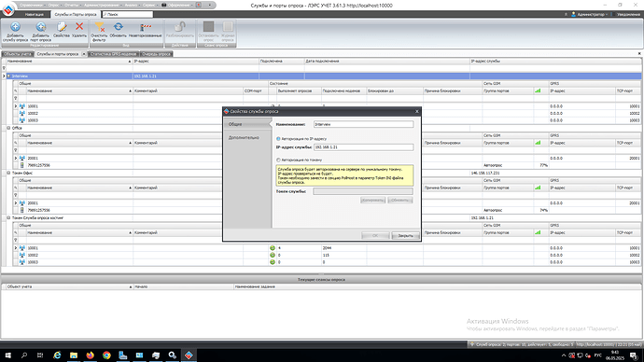Click the Закрыть button in dialog

(x=405, y=236)
